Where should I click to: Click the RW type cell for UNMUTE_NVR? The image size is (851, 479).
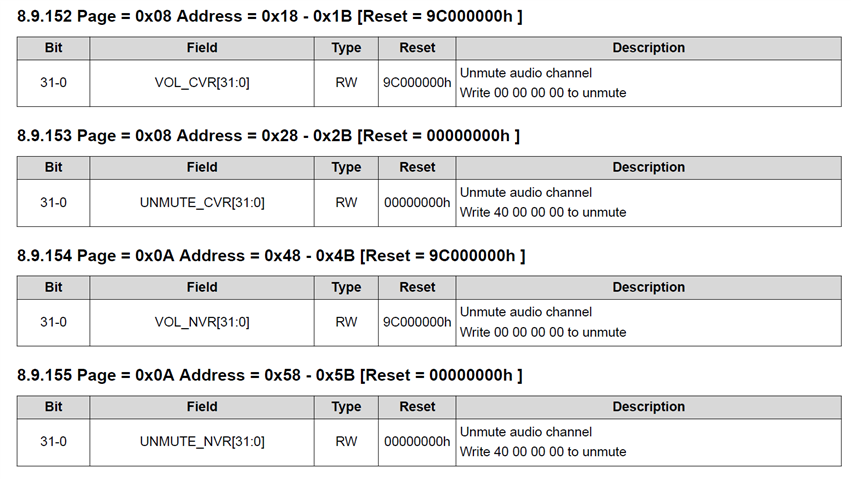(346, 442)
